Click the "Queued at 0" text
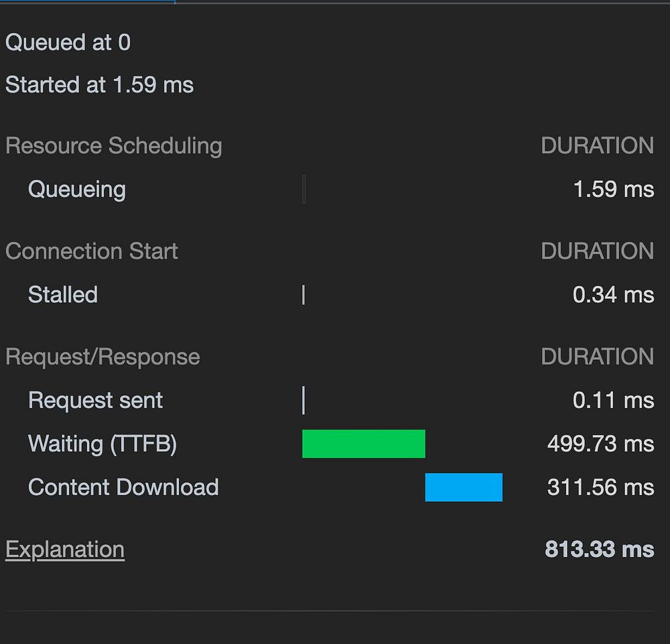670x644 pixels. [x=68, y=43]
